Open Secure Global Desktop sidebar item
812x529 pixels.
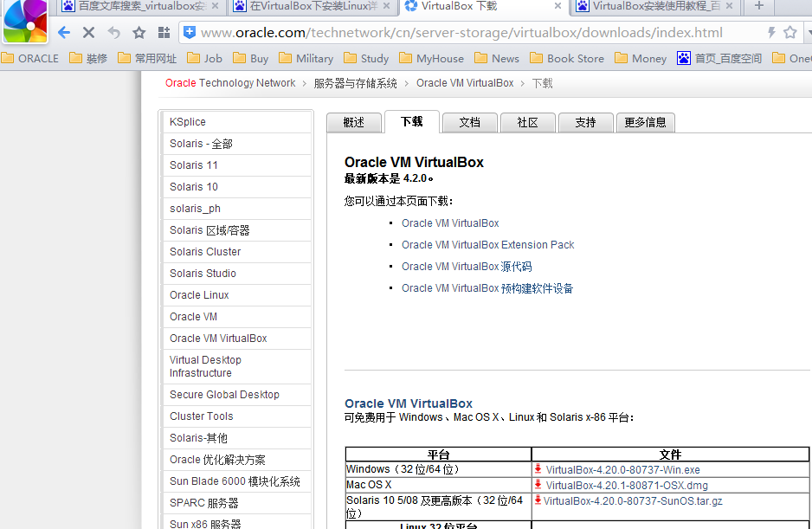[236, 395]
